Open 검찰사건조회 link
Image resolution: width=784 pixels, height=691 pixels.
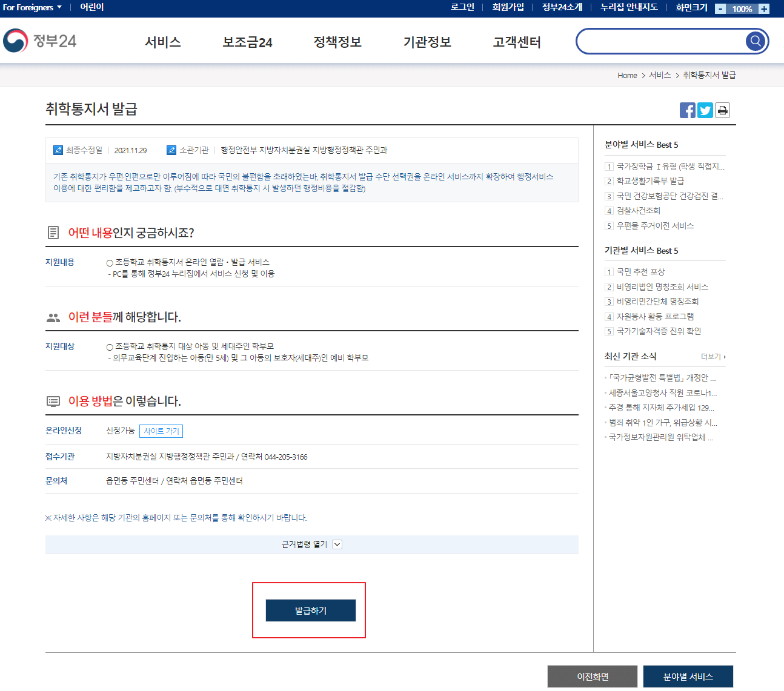click(x=639, y=211)
